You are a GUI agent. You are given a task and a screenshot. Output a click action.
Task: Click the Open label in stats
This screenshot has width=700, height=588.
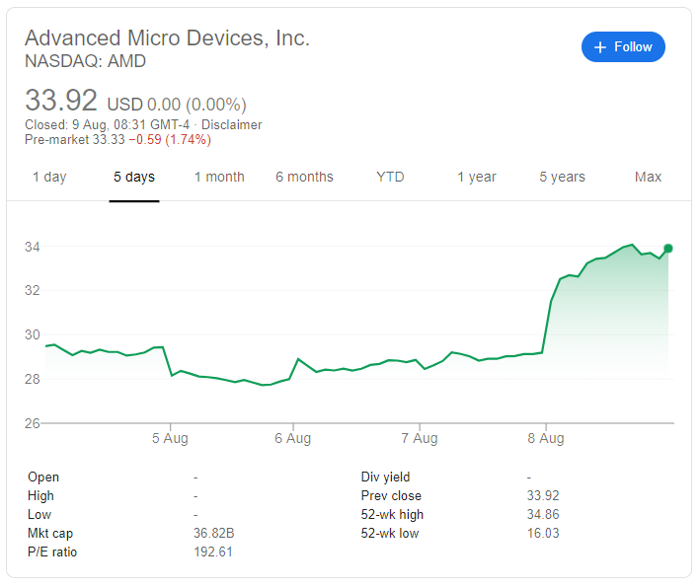coord(43,477)
